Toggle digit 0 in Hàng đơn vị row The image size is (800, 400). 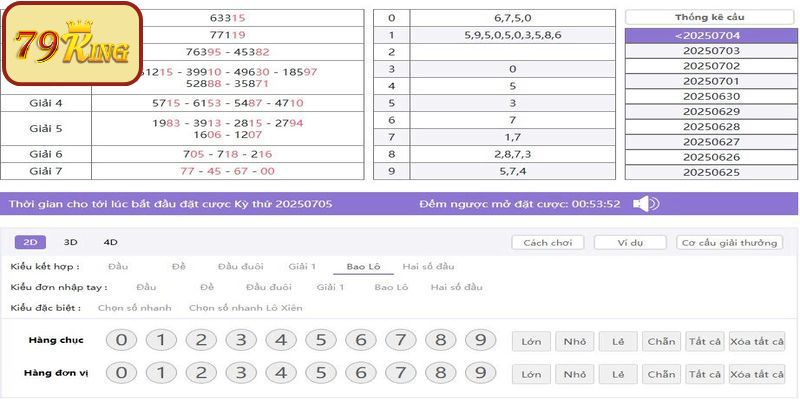(x=121, y=373)
